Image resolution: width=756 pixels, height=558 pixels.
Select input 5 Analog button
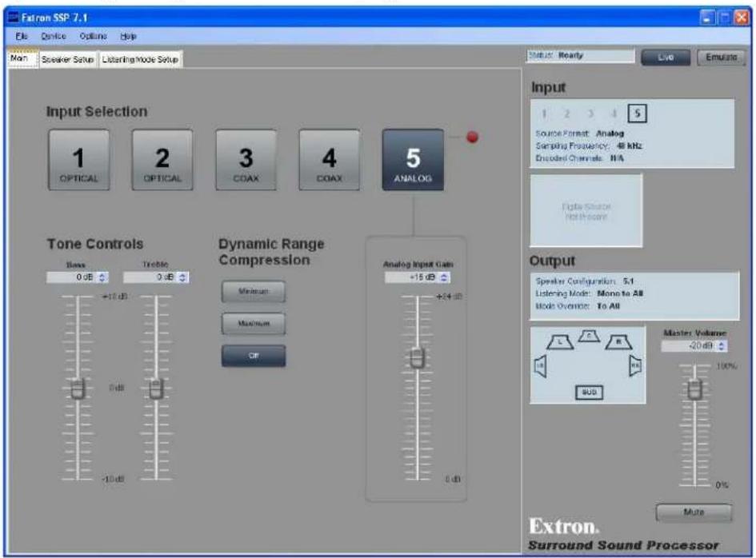413,160
